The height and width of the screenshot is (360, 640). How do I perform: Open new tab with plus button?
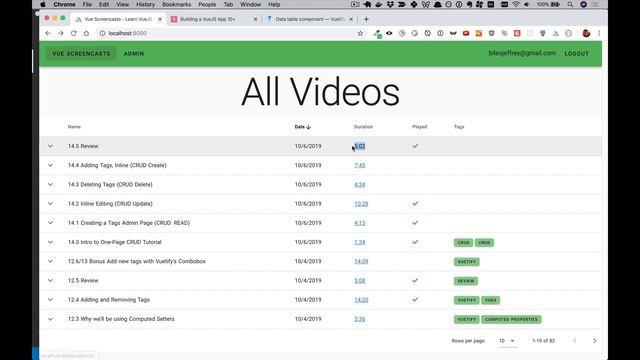tap(366, 19)
